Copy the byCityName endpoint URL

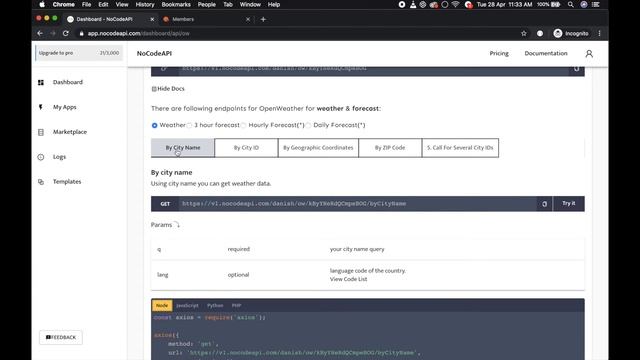tap(544, 204)
